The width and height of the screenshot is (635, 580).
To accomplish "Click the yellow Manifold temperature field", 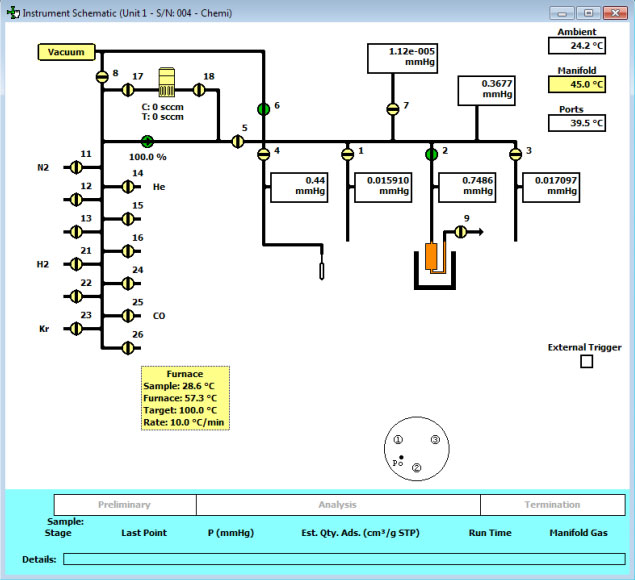I will pyautogui.click(x=577, y=85).
